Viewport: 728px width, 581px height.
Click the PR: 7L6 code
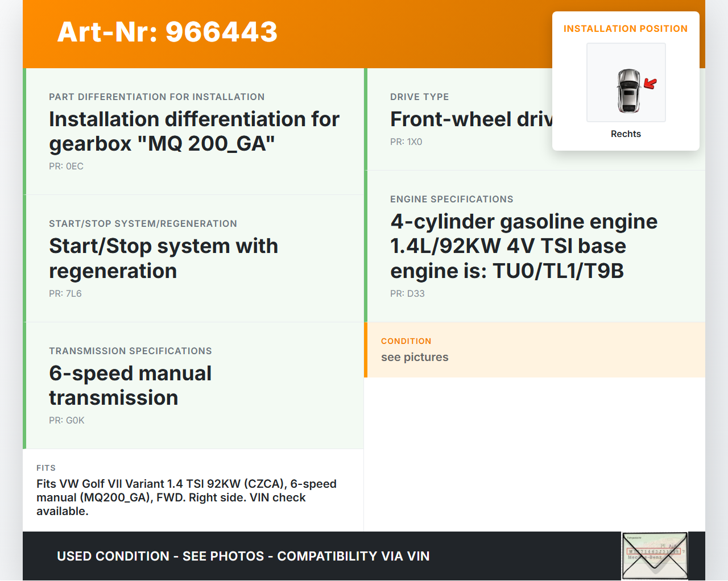65,294
